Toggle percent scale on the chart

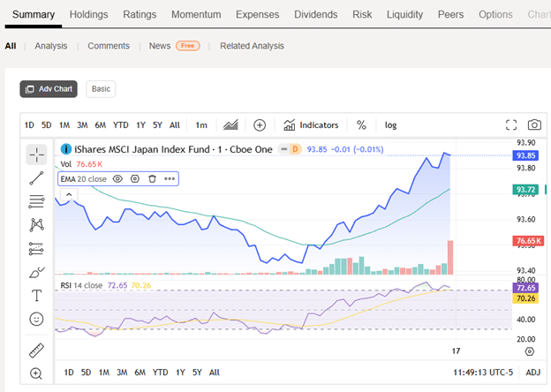click(x=361, y=125)
